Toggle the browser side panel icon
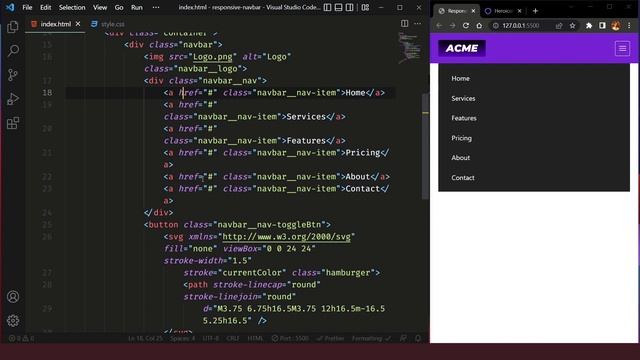This screenshot has width=640, height=360. (602, 25)
